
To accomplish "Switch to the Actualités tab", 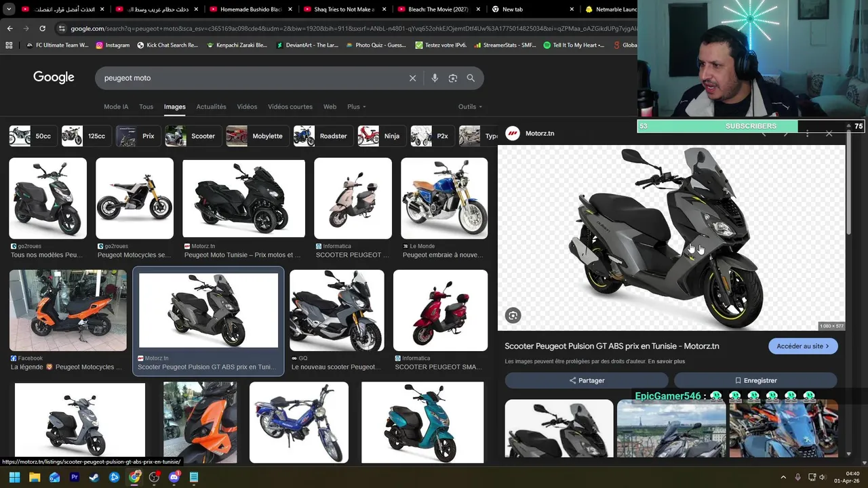I will click(x=211, y=107).
